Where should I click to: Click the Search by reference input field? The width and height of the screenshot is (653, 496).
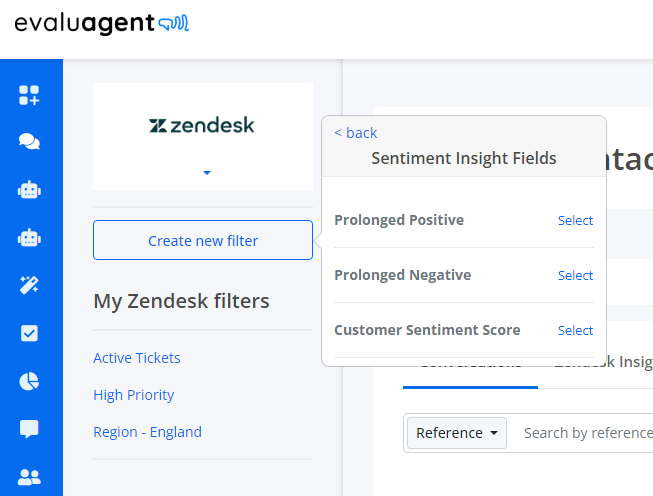pos(583,433)
